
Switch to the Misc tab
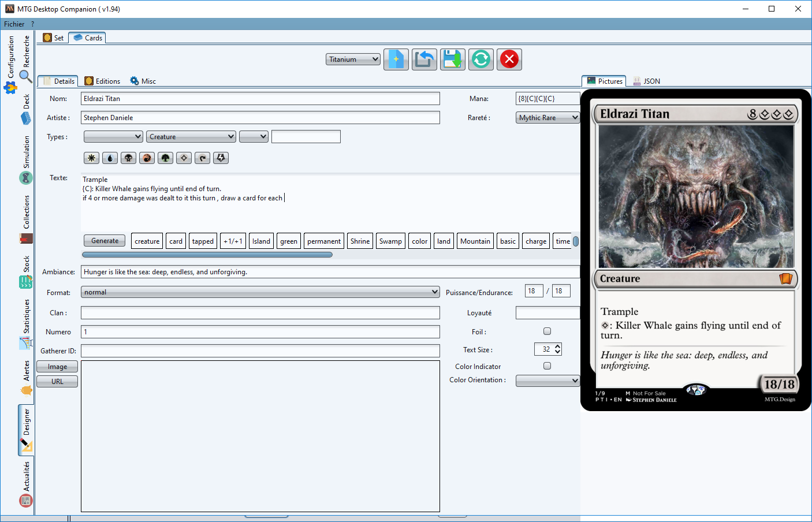(x=143, y=81)
